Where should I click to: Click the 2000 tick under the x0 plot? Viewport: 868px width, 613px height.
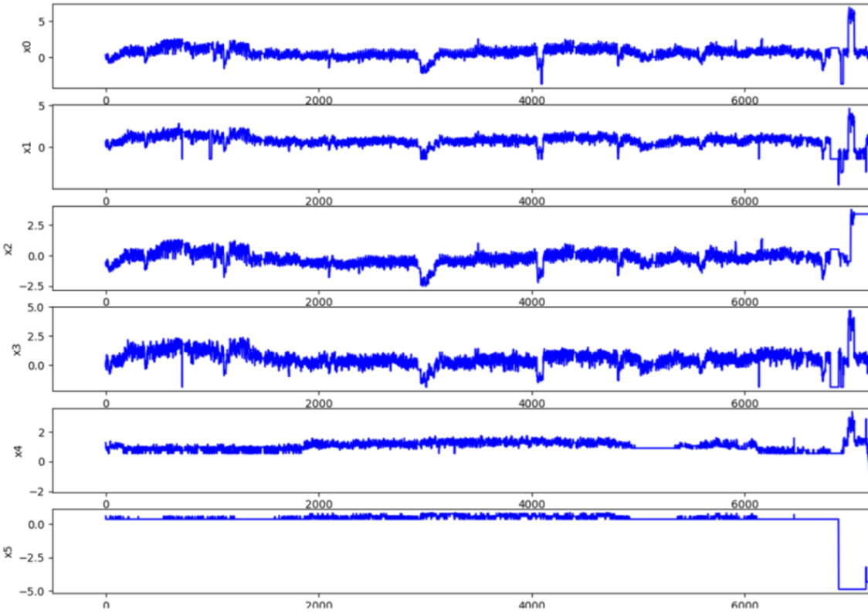[319, 100]
